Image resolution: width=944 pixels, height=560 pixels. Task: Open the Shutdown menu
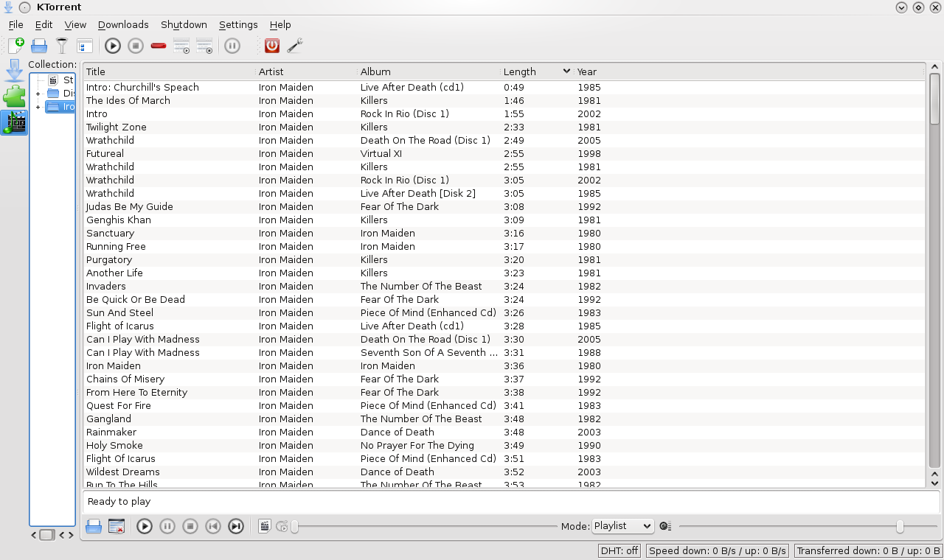184,24
